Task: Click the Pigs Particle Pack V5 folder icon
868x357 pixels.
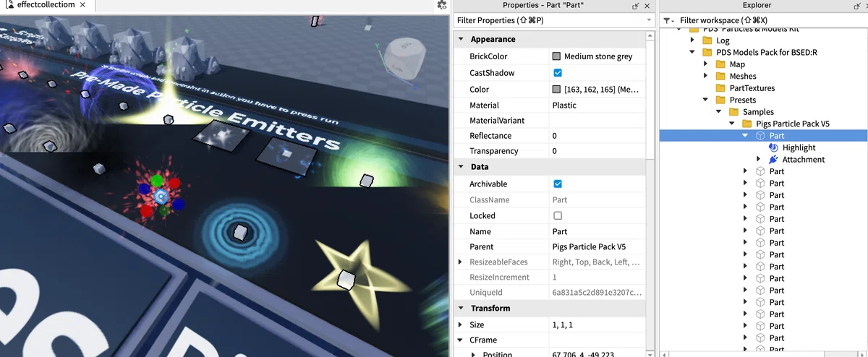Action: point(746,124)
